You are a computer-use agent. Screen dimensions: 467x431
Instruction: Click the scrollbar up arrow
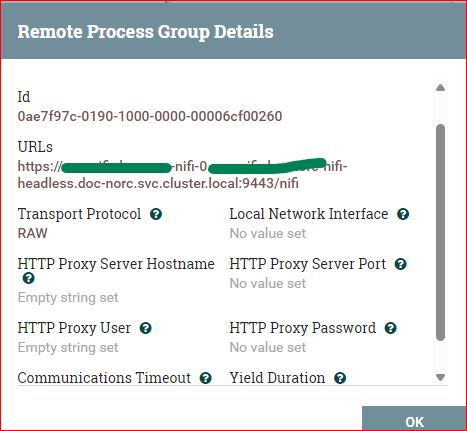click(441, 88)
